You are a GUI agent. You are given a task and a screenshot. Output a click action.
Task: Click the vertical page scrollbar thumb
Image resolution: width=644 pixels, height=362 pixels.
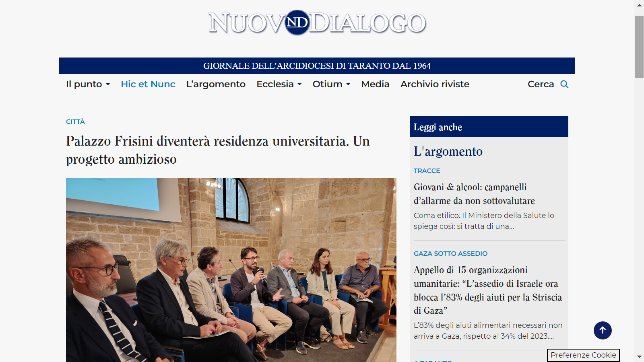coord(639,47)
